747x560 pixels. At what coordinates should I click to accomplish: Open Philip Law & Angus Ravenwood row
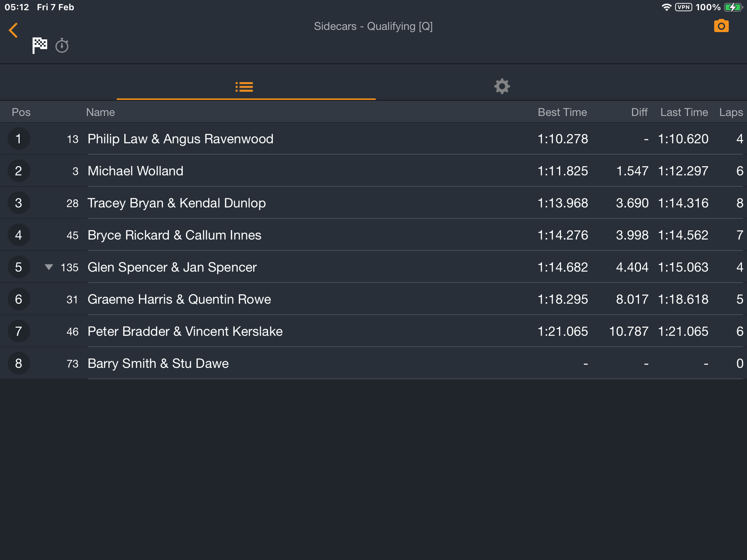tap(373, 139)
